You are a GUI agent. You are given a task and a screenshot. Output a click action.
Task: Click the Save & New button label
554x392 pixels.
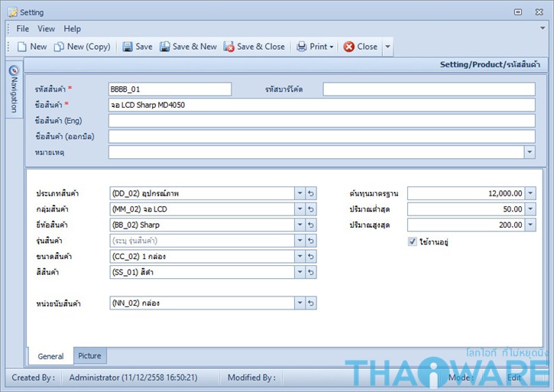coord(195,47)
